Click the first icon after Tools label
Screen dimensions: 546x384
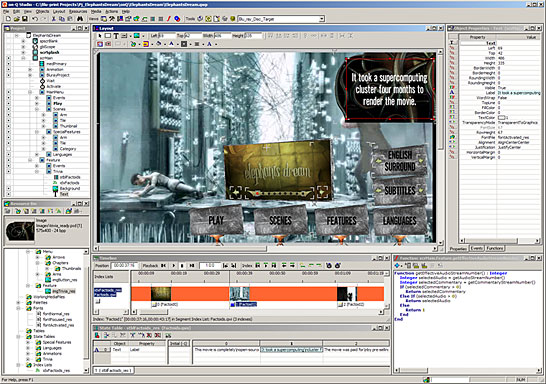200,19
